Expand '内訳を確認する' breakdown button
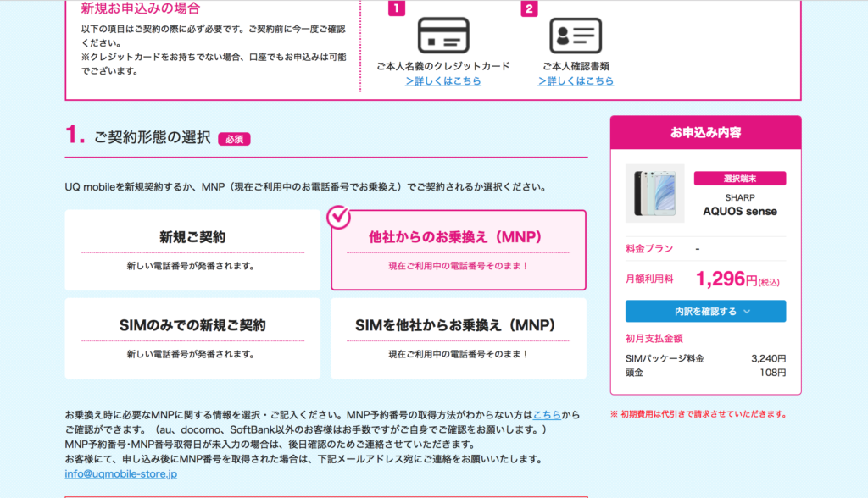The width and height of the screenshot is (868, 498). pyautogui.click(x=705, y=311)
